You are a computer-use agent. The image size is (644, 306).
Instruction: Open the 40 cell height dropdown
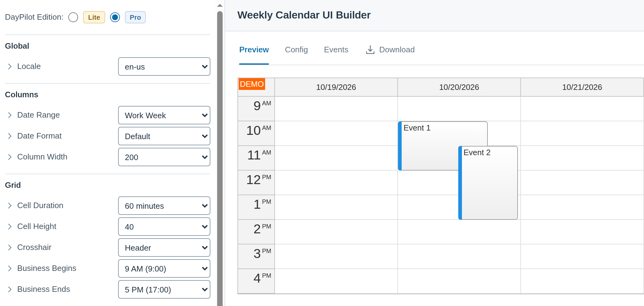click(164, 227)
